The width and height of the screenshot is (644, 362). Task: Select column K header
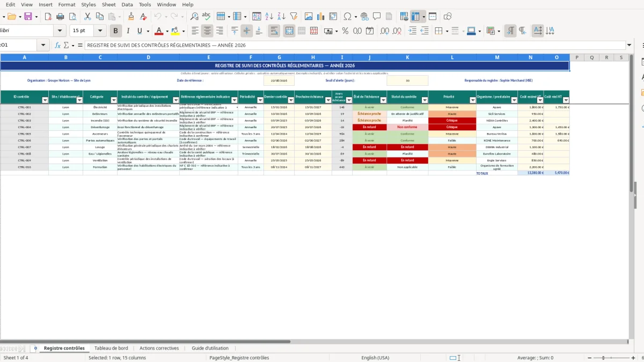click(407, 57)
